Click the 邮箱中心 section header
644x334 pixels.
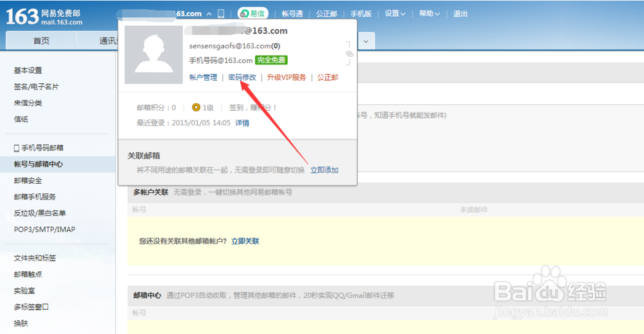147,295
